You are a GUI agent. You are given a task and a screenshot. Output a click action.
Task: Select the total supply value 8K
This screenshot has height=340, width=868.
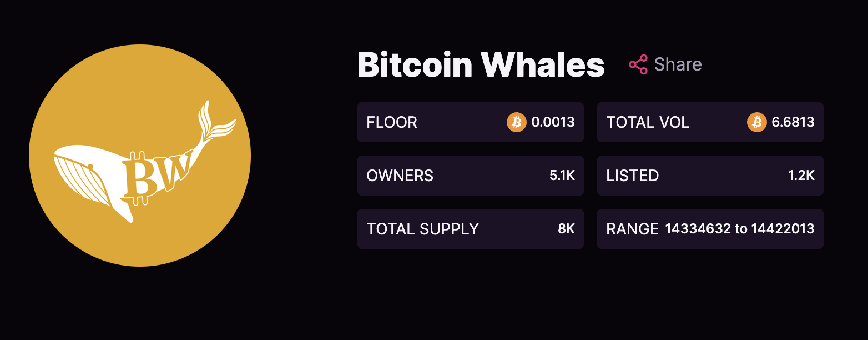click(566, 229)
